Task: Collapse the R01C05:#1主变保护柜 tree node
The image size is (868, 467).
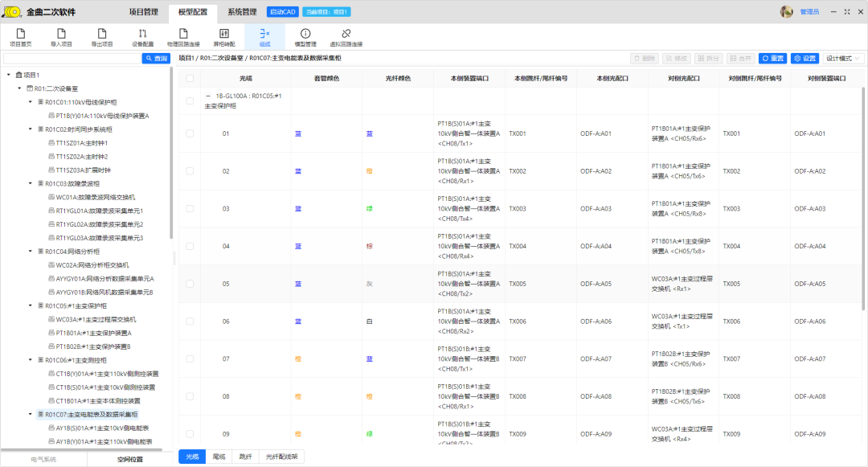Action: point(31,305)
